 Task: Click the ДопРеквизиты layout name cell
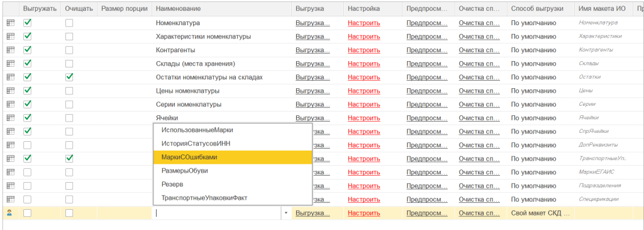click(x=604, y=145)
